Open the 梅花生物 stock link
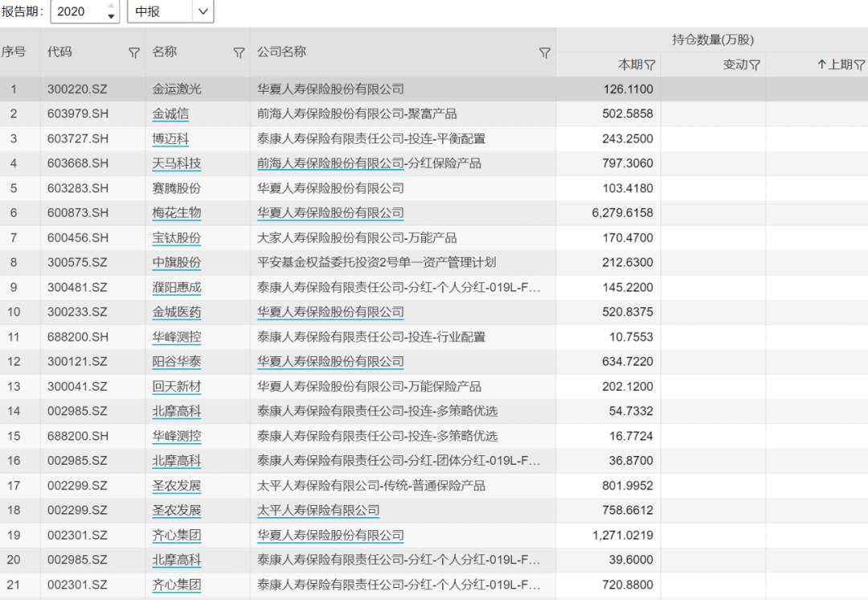Viewport: 868px width, 600px height. click(177, 213)
